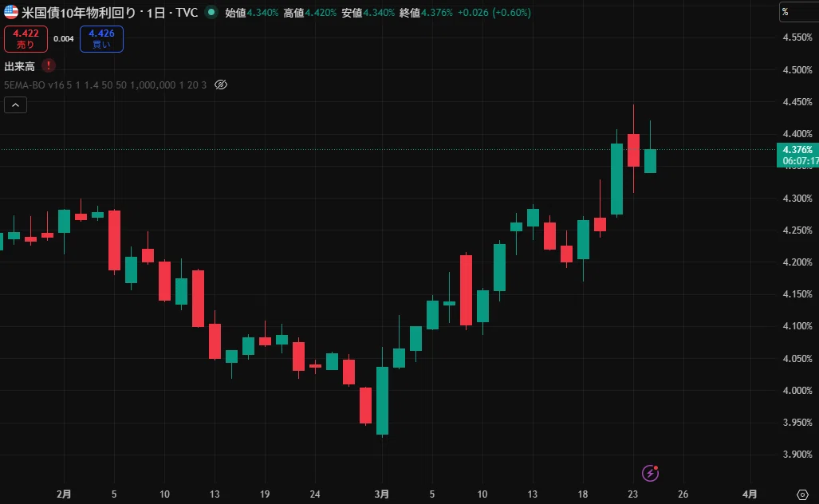Open chart settings gear at bottom-right
Screen dimensions: 819x504
[x=803, y=494]
